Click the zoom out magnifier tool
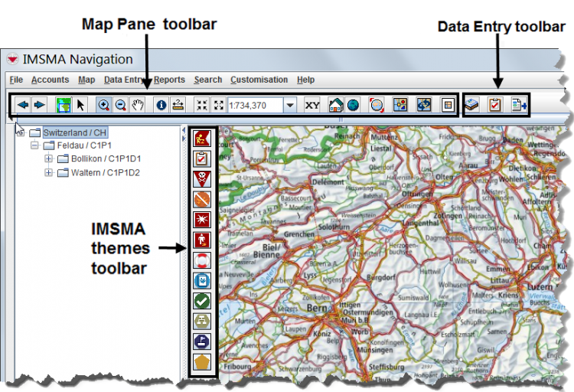 tap(120, 106)
